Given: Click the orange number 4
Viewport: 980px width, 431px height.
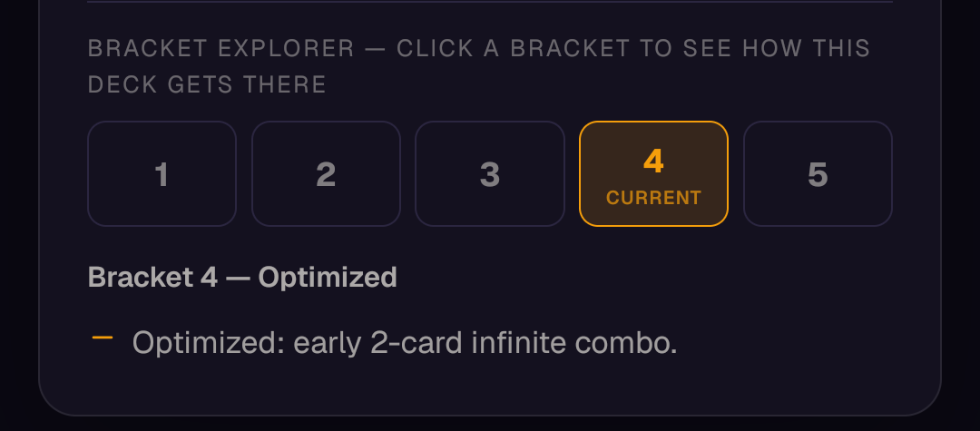Looking at the screenshot, I should [653, 162].
